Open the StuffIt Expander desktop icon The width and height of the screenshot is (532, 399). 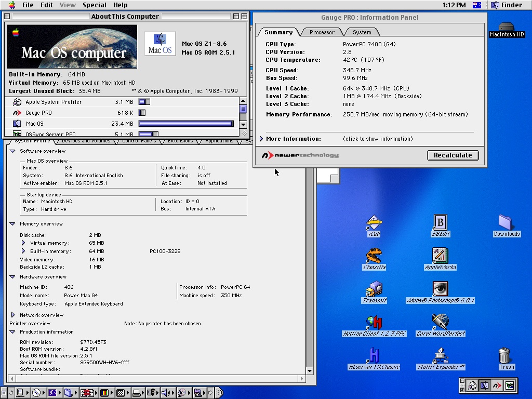point(440,356)
